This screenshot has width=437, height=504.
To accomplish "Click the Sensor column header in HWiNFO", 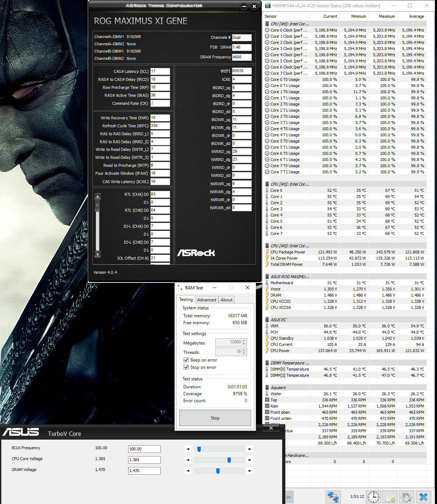I will pyautogui.click(x=287, y=16).
